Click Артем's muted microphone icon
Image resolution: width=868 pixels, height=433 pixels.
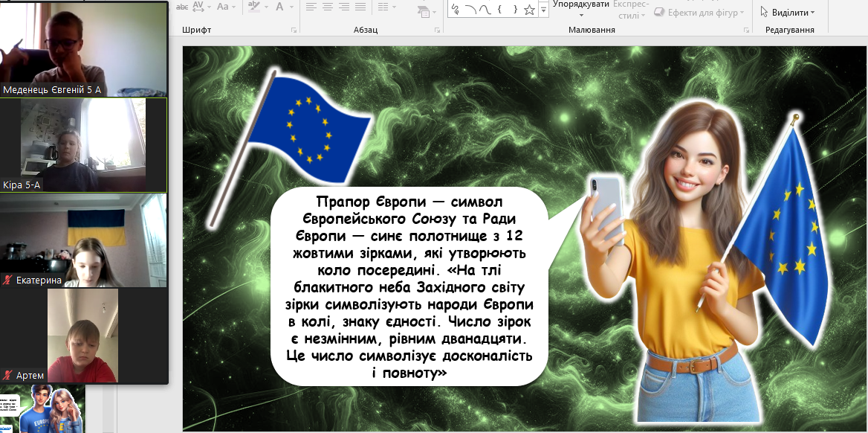pyautogui.click(x=7, y=376)
